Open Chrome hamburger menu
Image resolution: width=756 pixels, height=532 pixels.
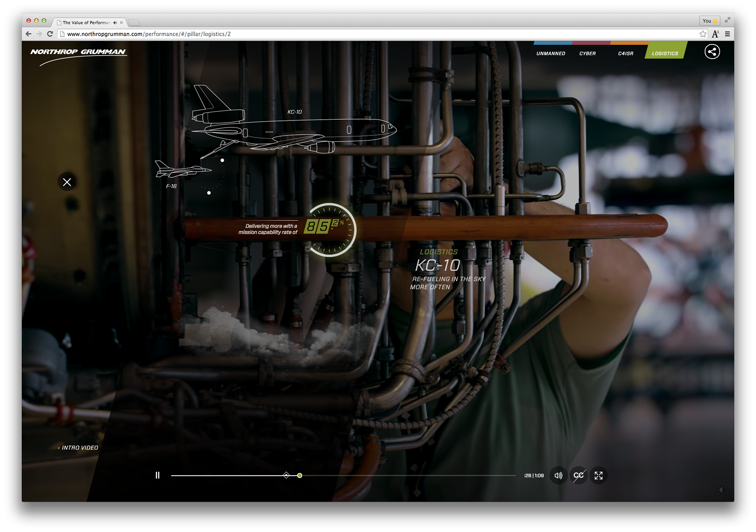point(727,34)
